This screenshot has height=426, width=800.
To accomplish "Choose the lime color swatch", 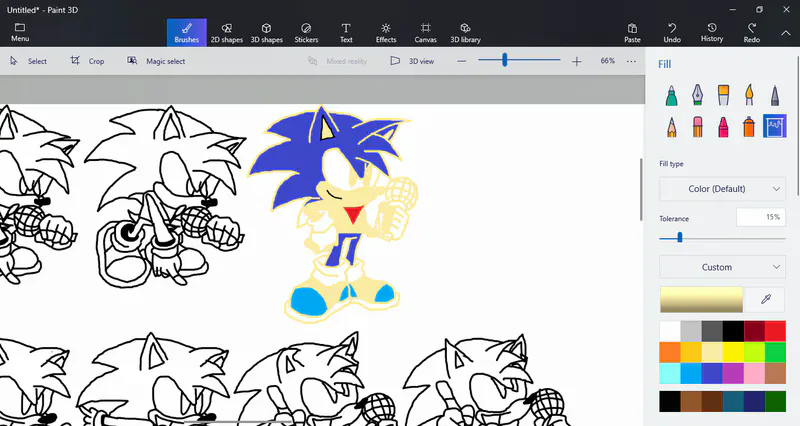I will 754,352.
